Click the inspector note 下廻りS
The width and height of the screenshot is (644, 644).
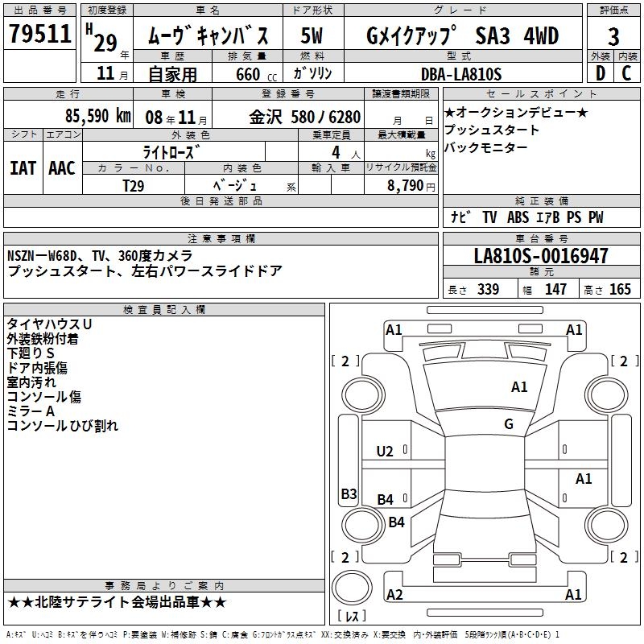31,353
